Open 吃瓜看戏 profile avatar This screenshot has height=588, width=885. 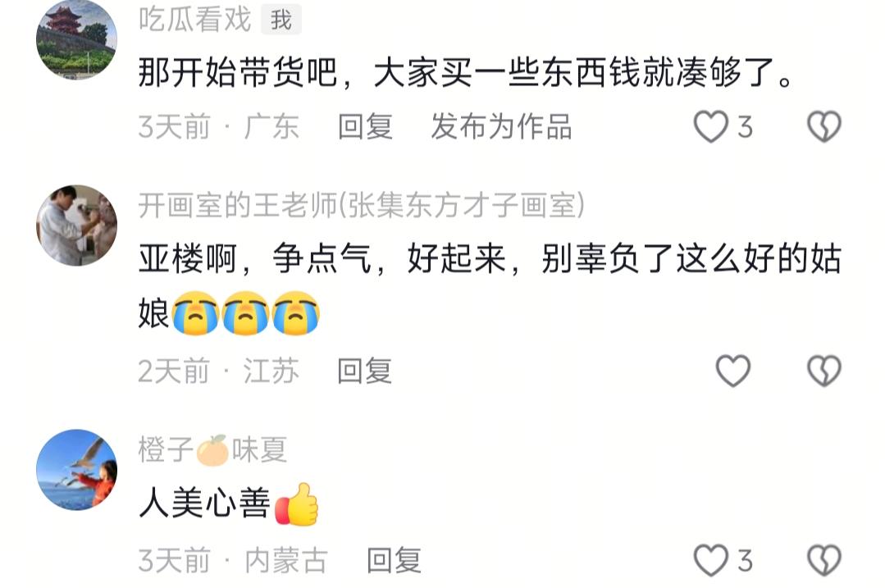[x=77, y=39]
